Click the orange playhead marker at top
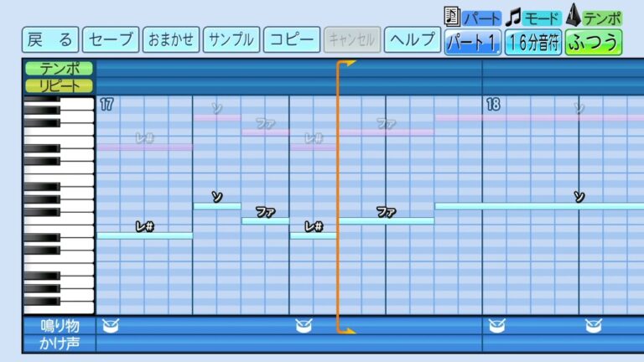644x362 pixels. (x=347, y=64)
